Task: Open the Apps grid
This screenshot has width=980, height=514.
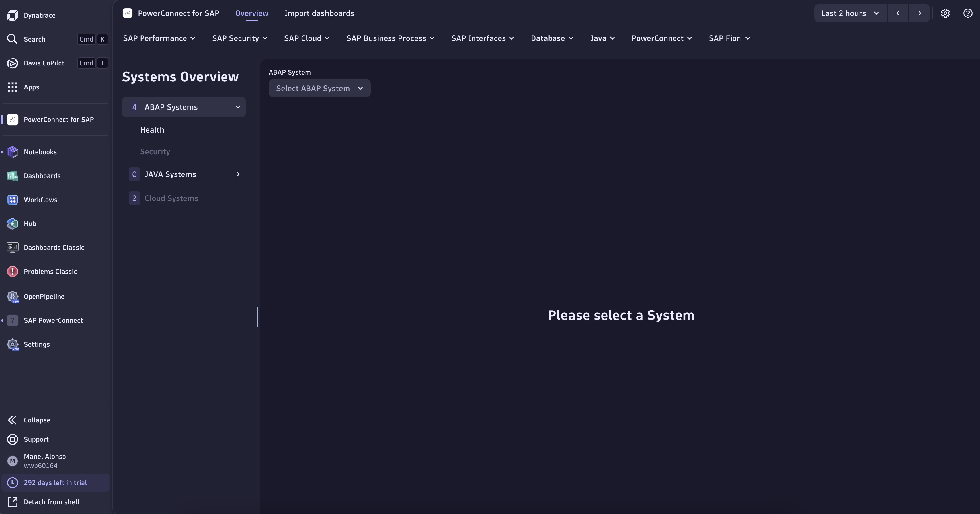Action: coord(32,87)
